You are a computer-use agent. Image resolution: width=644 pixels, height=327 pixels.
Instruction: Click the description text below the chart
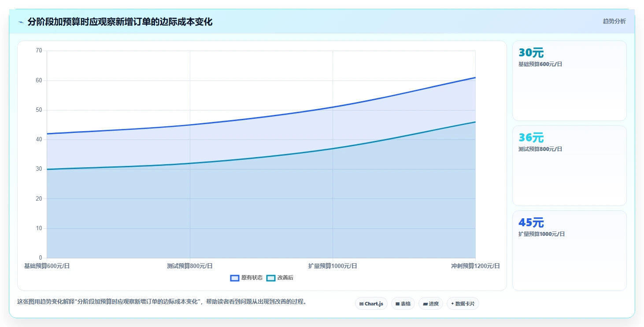click(x=162, y=302)
